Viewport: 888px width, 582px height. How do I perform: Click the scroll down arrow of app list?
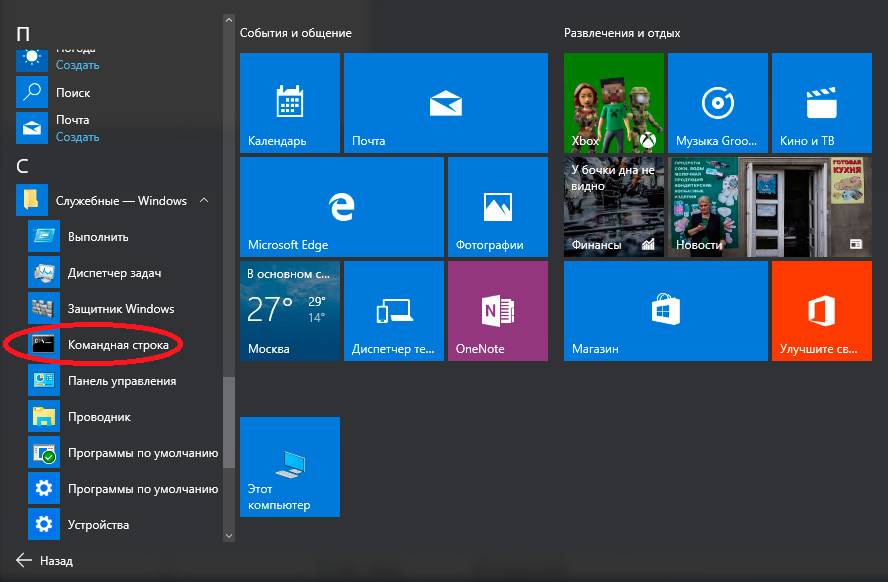[229, 536]
